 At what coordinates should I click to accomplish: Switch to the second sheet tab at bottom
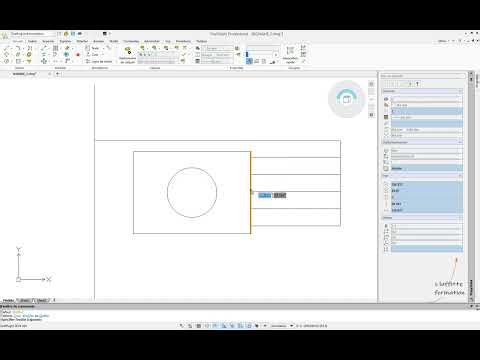tap(41, 300)
